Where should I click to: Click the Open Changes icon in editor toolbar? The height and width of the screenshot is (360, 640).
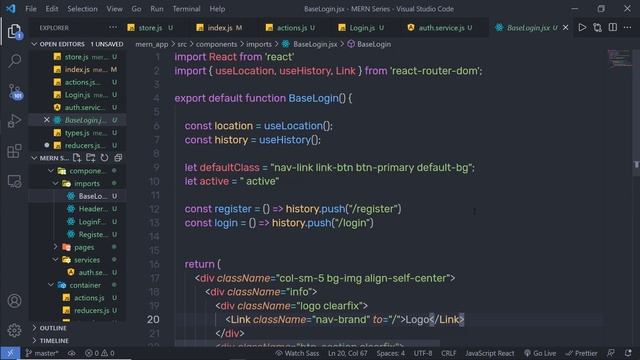coord(598,27)
